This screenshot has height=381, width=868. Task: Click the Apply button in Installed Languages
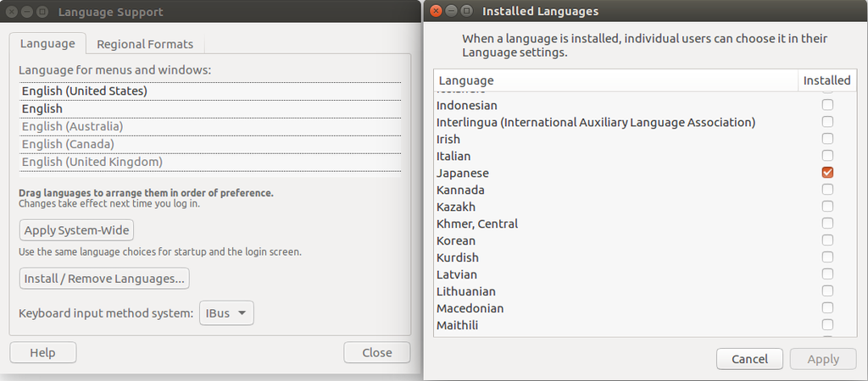click(x=823, y=359)
